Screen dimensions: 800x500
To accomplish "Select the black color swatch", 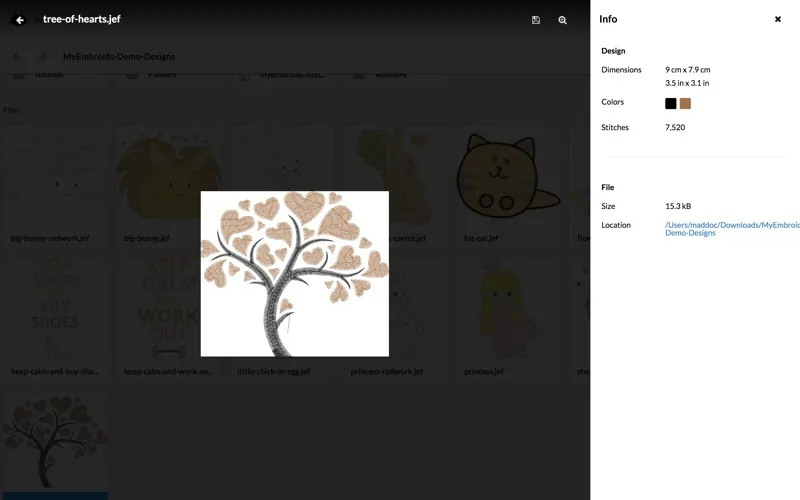I will point(670,104).
